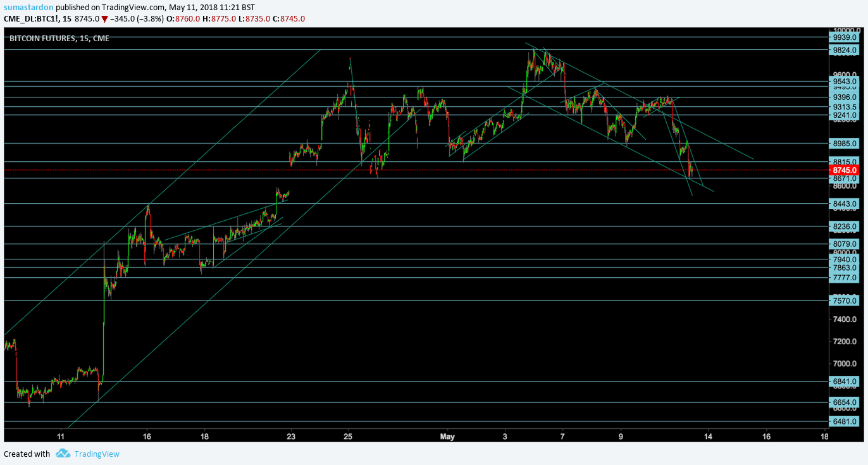Select the 8236.0 price level label
Screen dimensions: 868x465
[x=845, y=226]
